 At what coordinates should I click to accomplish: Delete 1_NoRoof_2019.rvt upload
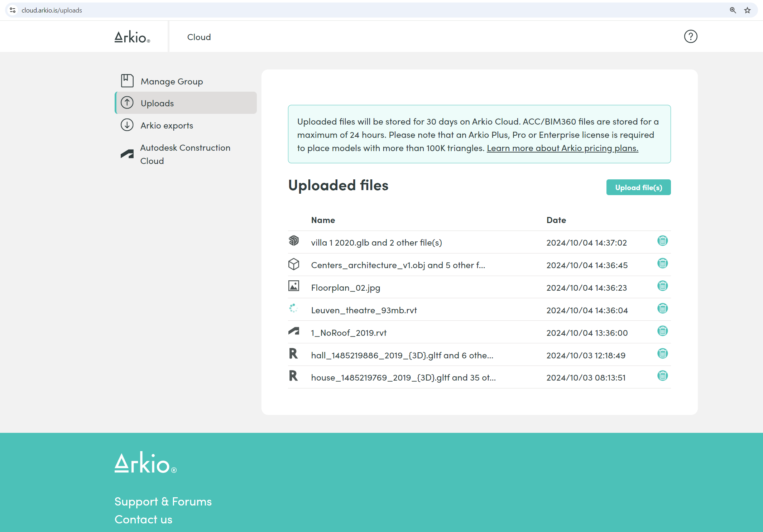[662, 331]
